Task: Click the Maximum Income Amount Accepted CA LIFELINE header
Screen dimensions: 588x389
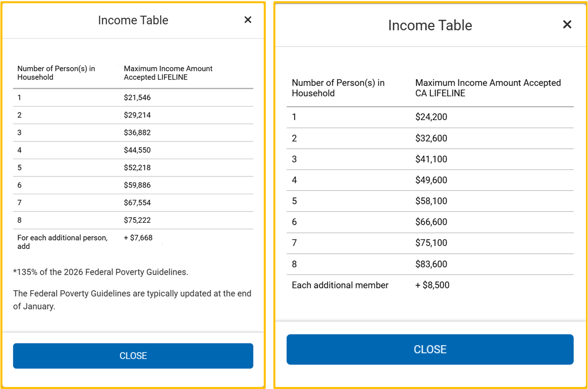Action: coord(488,88)
